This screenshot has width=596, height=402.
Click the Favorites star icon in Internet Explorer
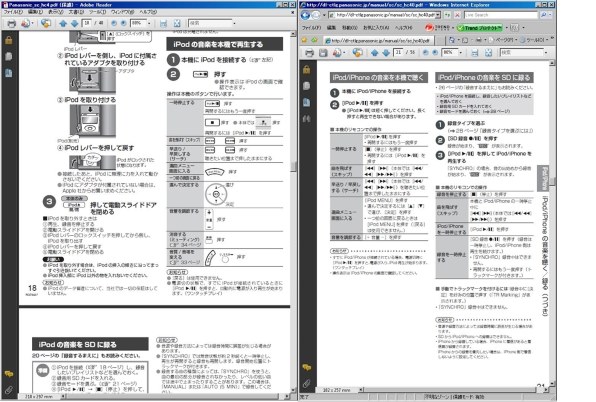click(x=304, y=40)
